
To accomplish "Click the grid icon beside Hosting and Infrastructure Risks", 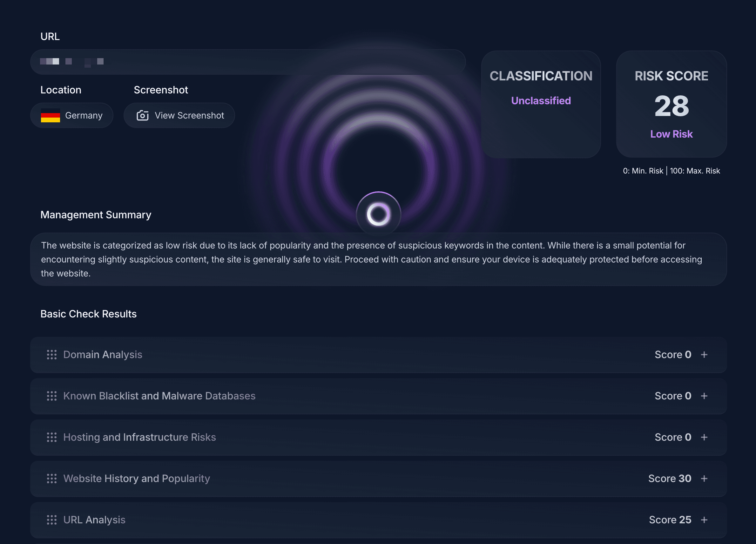I will (52, 437).
